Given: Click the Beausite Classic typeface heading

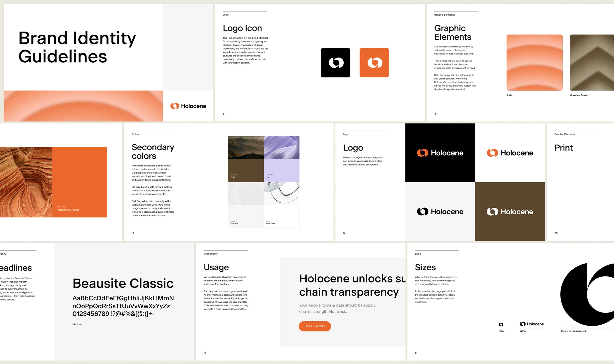Looking at the screenshot, I should click(x=123, y=283).
